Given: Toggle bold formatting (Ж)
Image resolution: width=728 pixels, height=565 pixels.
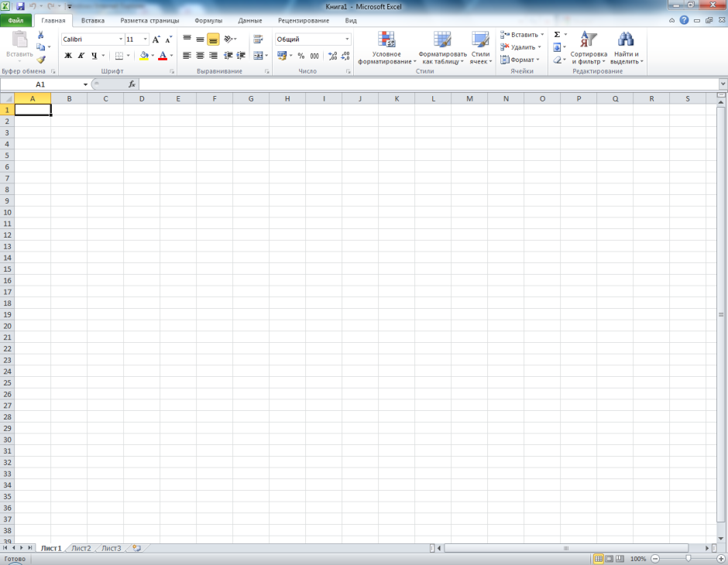Looking at the screenshot, I should (x=68, y=56).
